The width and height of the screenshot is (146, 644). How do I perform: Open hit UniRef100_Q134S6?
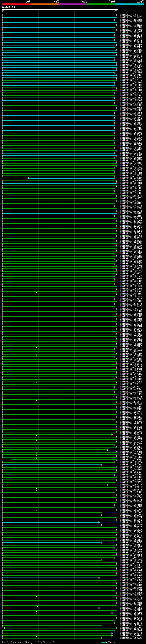click(x=131, y=75)
